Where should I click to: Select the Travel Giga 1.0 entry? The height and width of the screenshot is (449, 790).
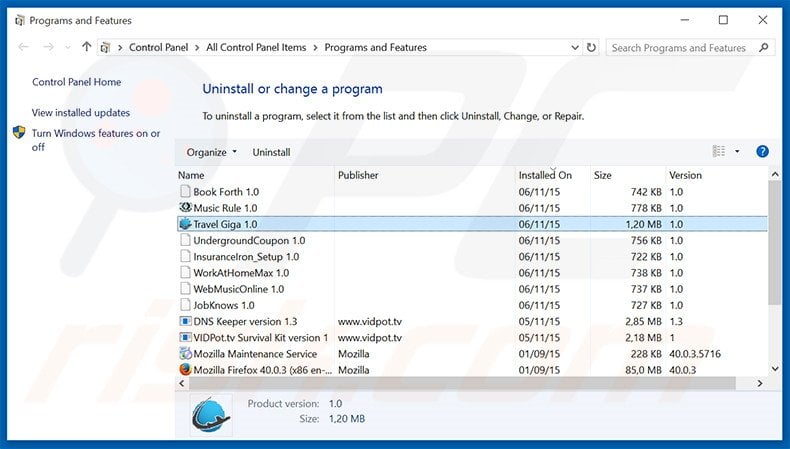pyautogui.click(x=472, y=224)
